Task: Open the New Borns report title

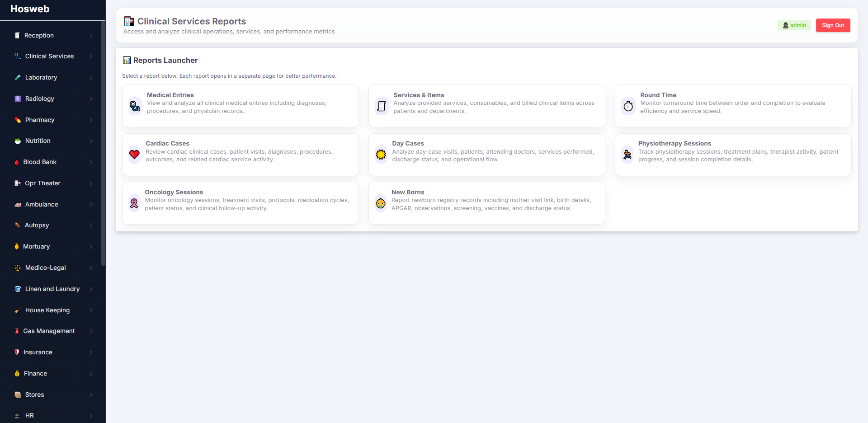Action: click(408, 192)
